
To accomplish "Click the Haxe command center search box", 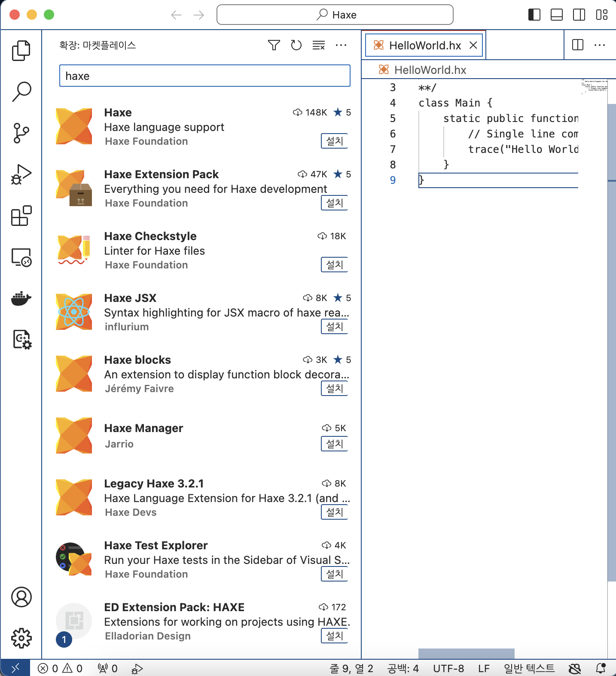I will [x=335, y=15].
